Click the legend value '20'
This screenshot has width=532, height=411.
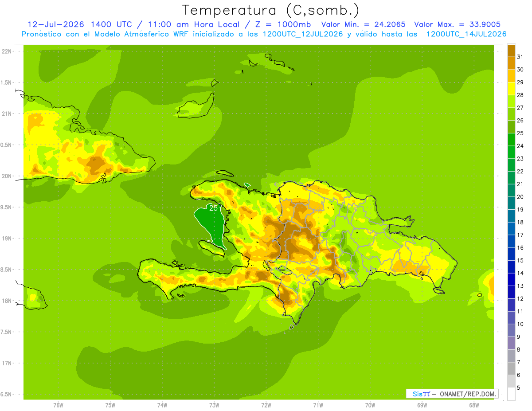click(520, 196)
